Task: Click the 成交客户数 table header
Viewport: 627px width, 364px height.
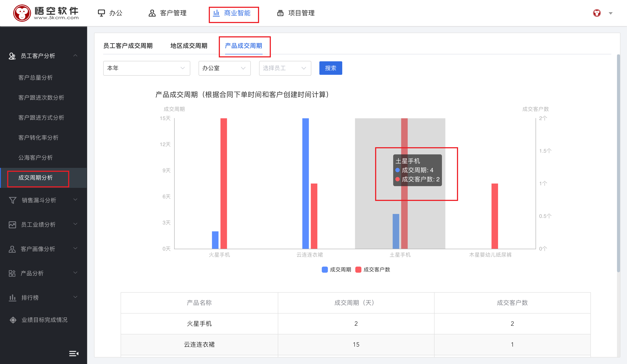Action: (x=512, y=303)
